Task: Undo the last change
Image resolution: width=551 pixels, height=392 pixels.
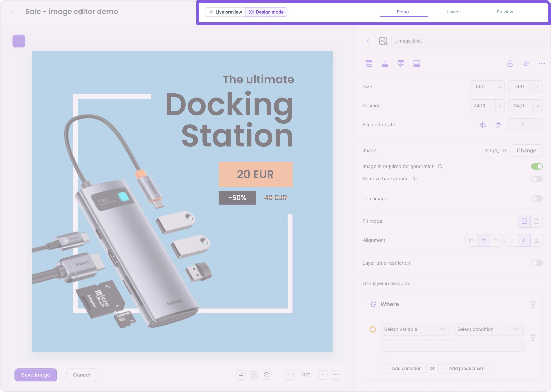Action: [241, 375]
